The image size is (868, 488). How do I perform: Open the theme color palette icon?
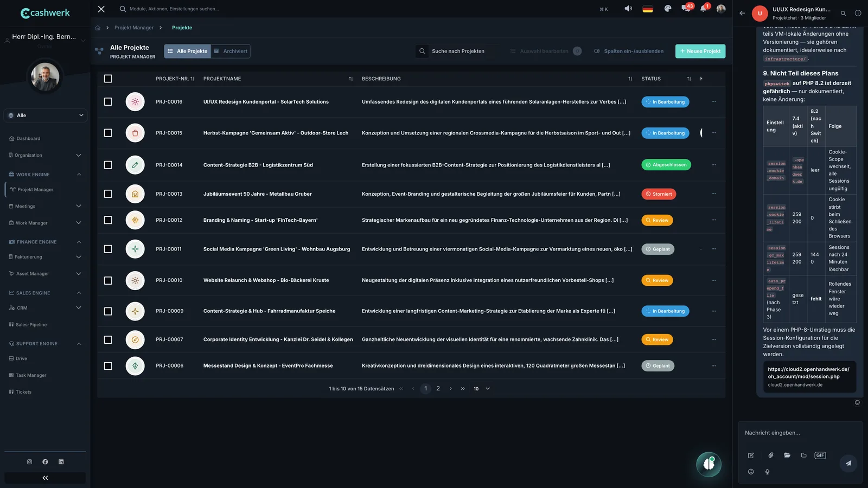pos(668,9)
